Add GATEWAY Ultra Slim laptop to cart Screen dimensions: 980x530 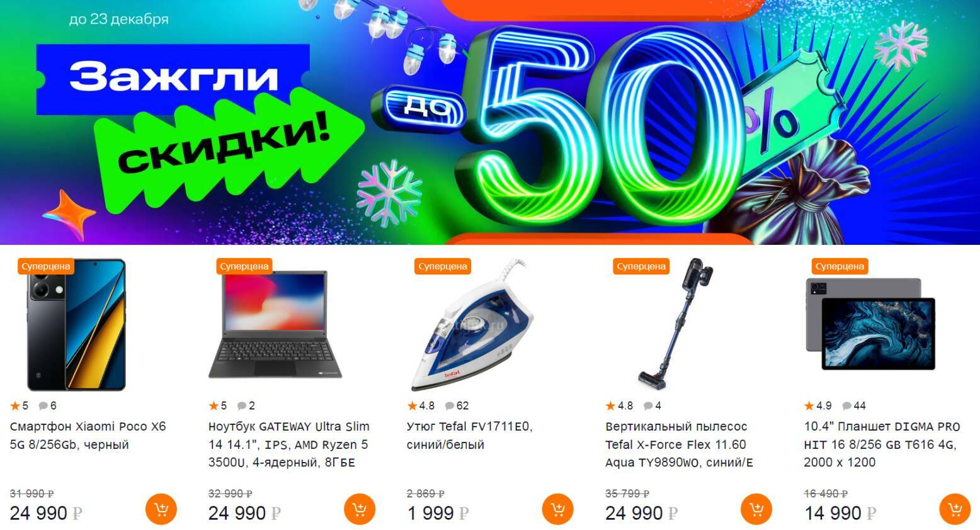click(360, 509)
